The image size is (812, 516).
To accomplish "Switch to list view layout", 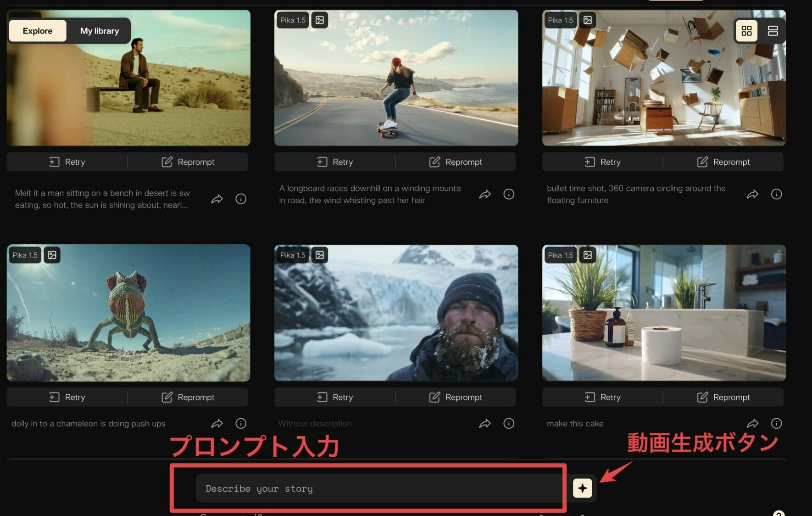I will pyautogui.click(x=773, y=30).
